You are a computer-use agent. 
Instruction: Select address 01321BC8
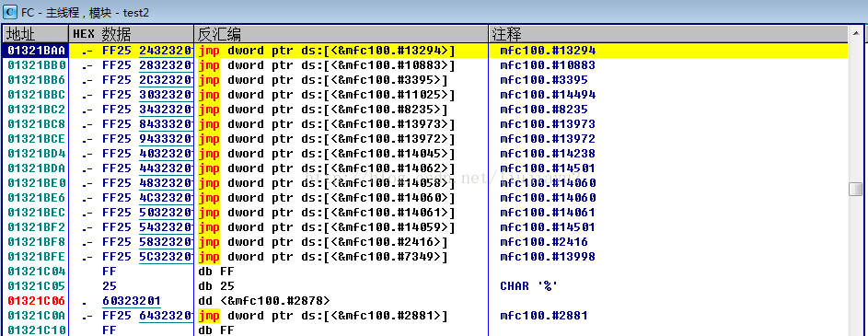coord(37,124)
